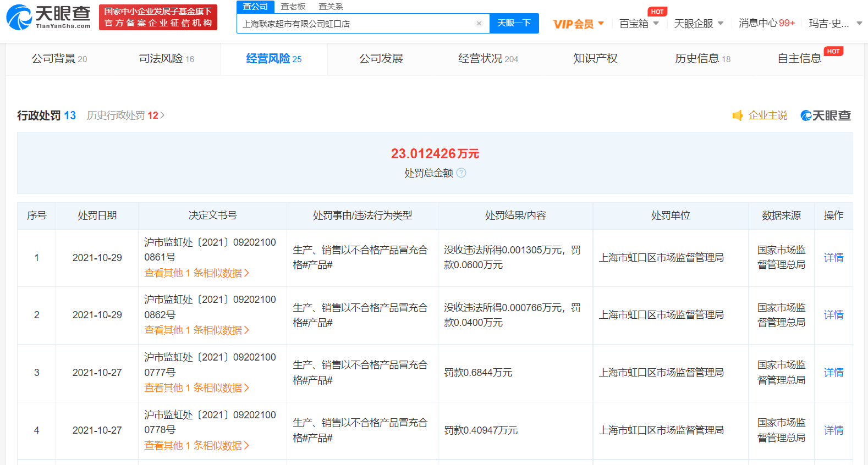Click the HOT badge on 自主信息

(x=833, y=51)
